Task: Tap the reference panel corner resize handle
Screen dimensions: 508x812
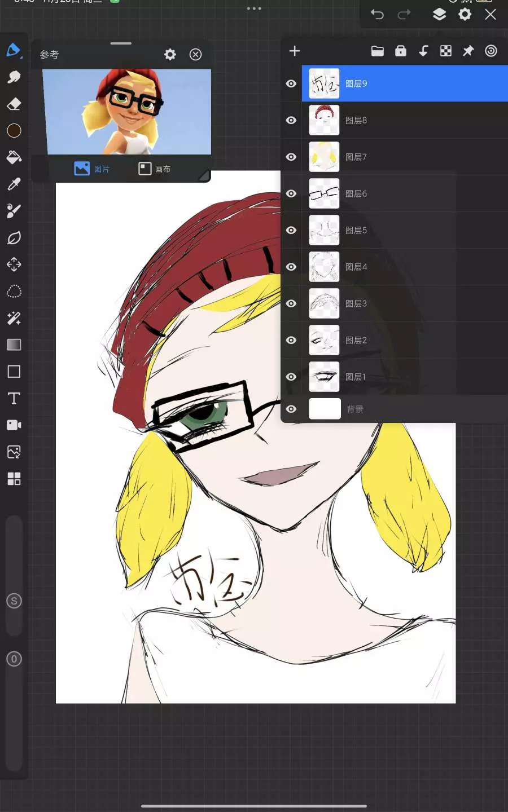Action: (x=204, y=176)
